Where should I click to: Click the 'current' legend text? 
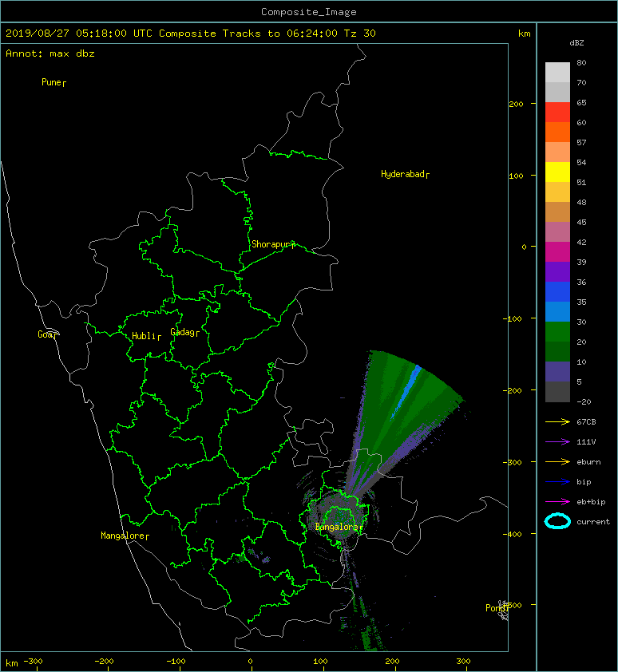tap(593, 522)
